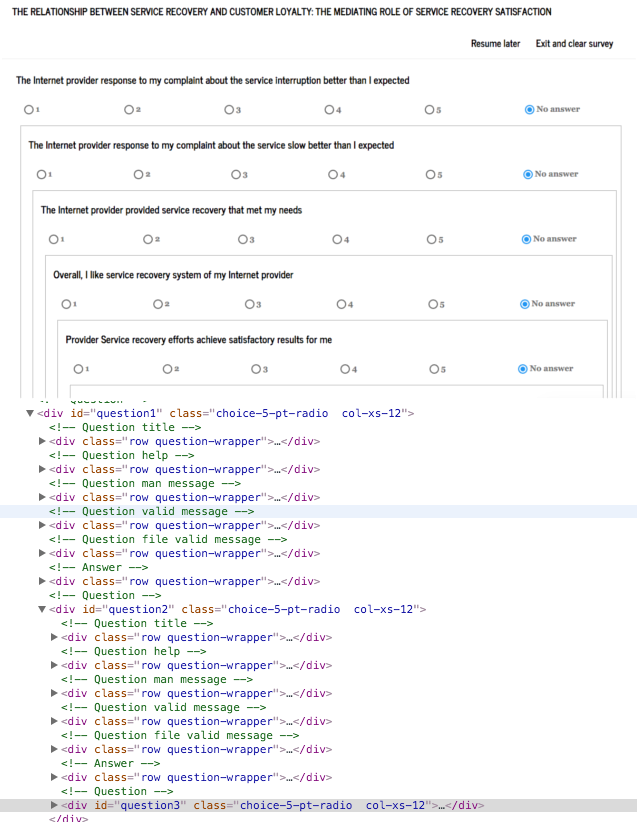This screenshot has width=637, height=822.
Task: Select rating 2 for "Overall, I like service recovery"
Action: (x=159, y=304)
